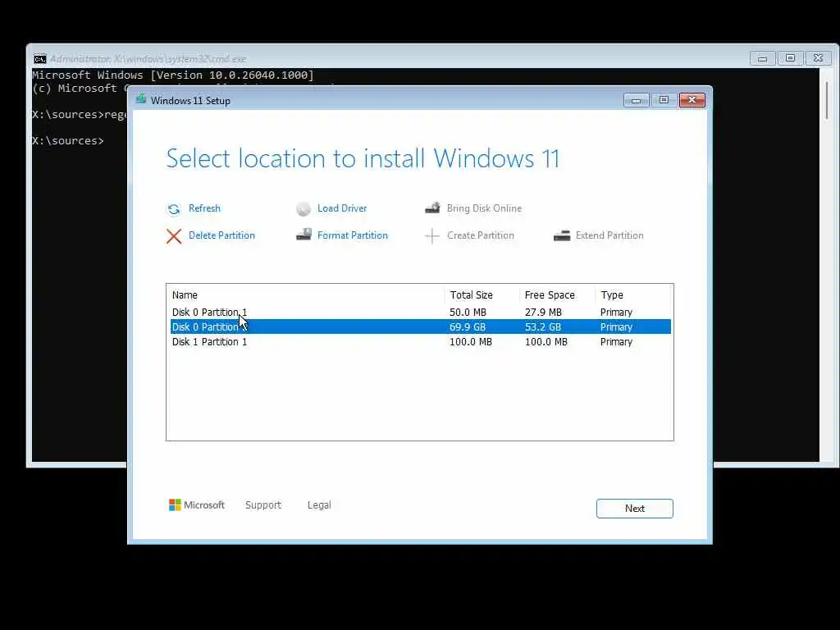Maximize the Windows 11 Setup window
The width and height of the screenshot is (840, 630).
[x=664, y=100]
